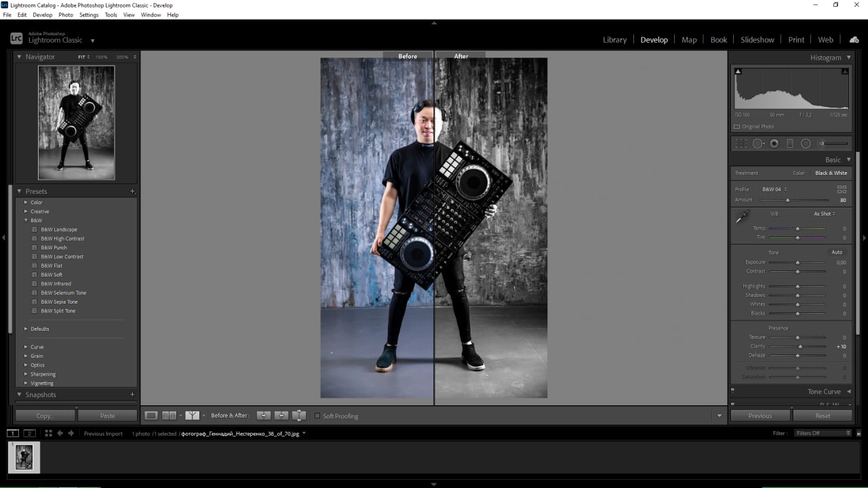This screenshot has width=868, height=488.
Task: Select second window display button 2
Action: coord(29,433)
